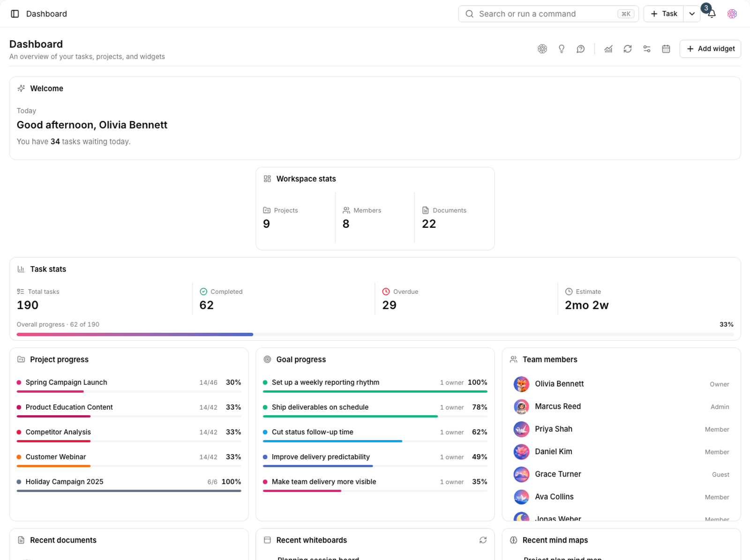The image size is (750, 560).
Task: Click the Recent mind maps widget title
Action: tap(555, 540)
